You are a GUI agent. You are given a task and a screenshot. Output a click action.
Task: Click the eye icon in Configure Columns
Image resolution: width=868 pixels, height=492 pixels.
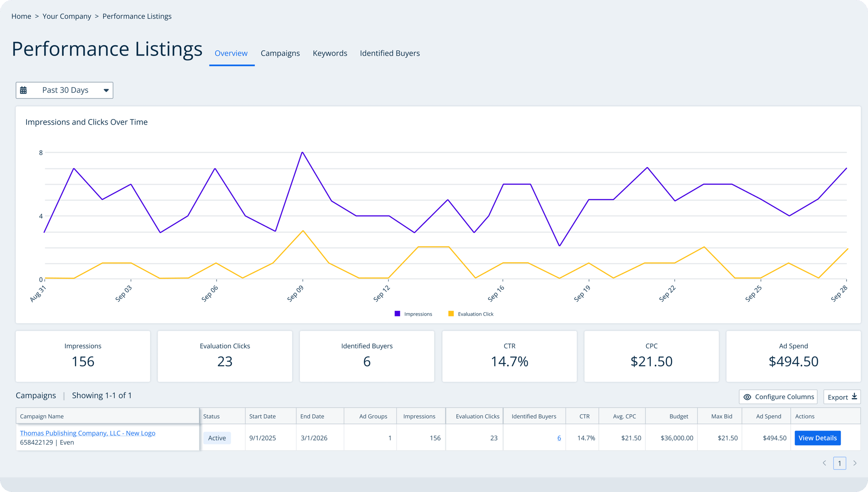747,397
